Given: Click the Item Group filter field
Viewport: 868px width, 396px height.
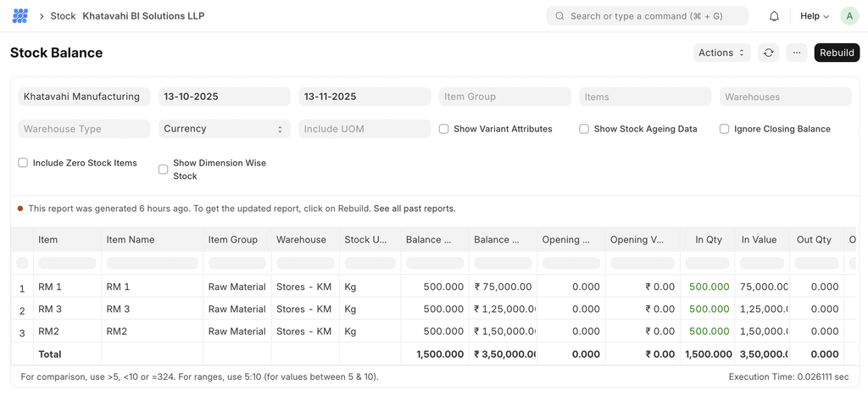Looking at the screenshot, I should (x=504, y=97).
